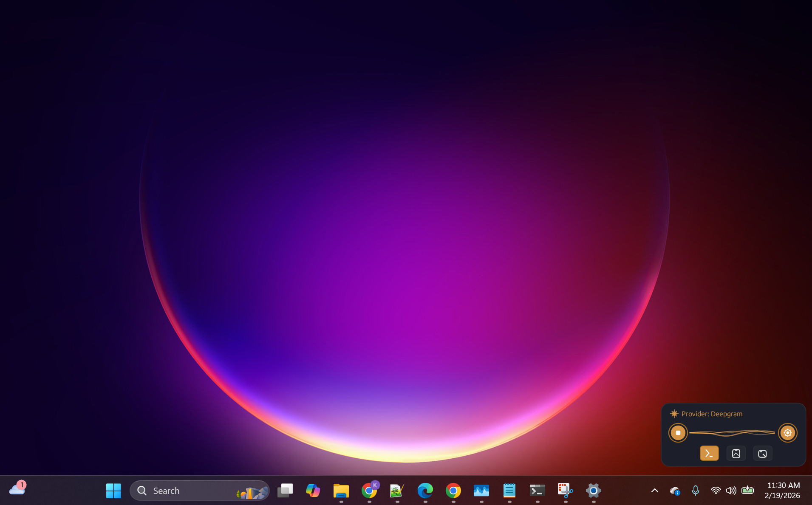Open Task View from the taskbar
Image resolution: width=812 pixels, height=505 pixels.
[x=285, y=491]
